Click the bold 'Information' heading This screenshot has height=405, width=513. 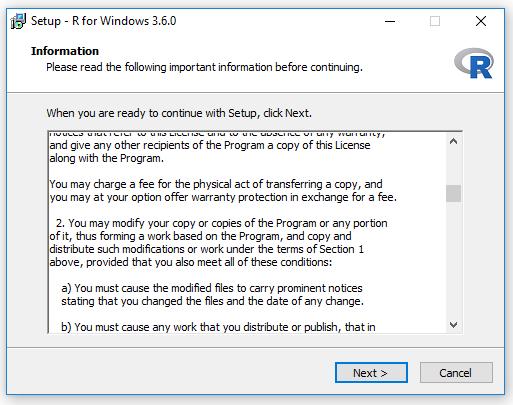(x=65, y=51)
